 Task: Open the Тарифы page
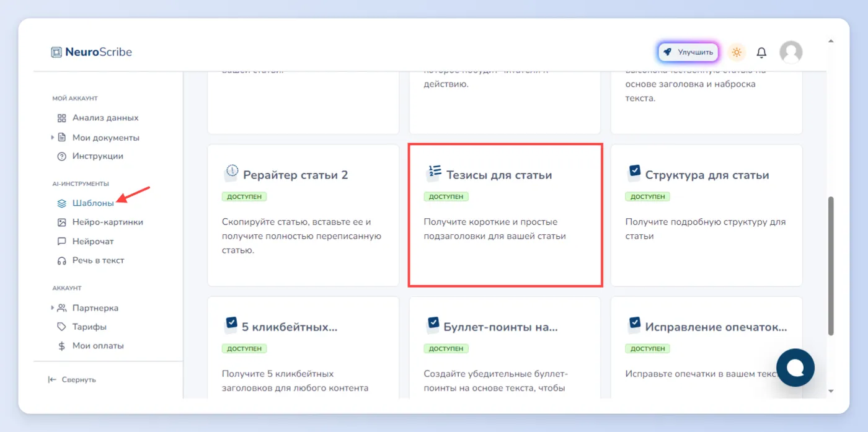tap(89, 327)
